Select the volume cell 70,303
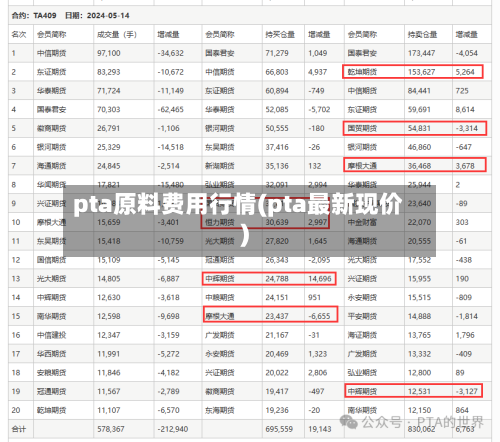The image size is (500, 442). [109, 109]
